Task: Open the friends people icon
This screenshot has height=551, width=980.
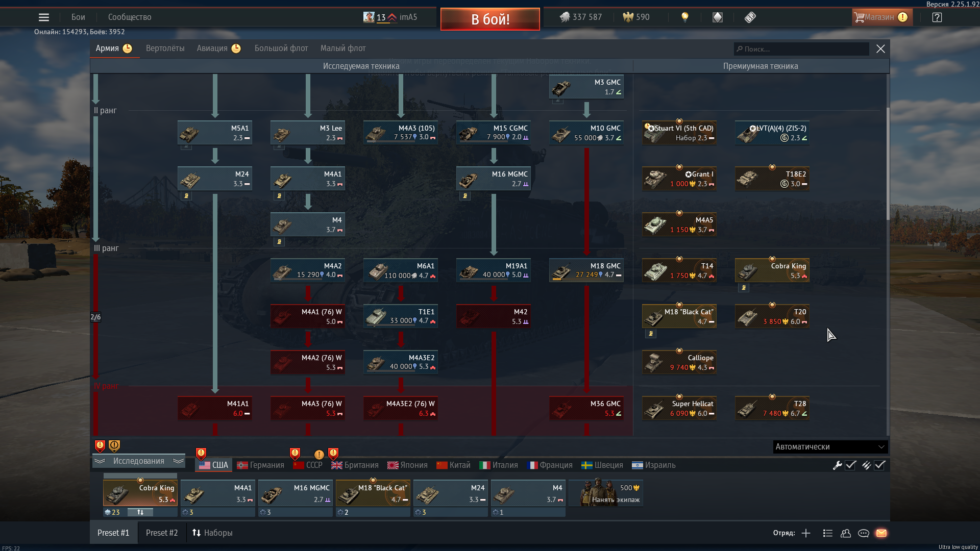Action: pos(846,533)
